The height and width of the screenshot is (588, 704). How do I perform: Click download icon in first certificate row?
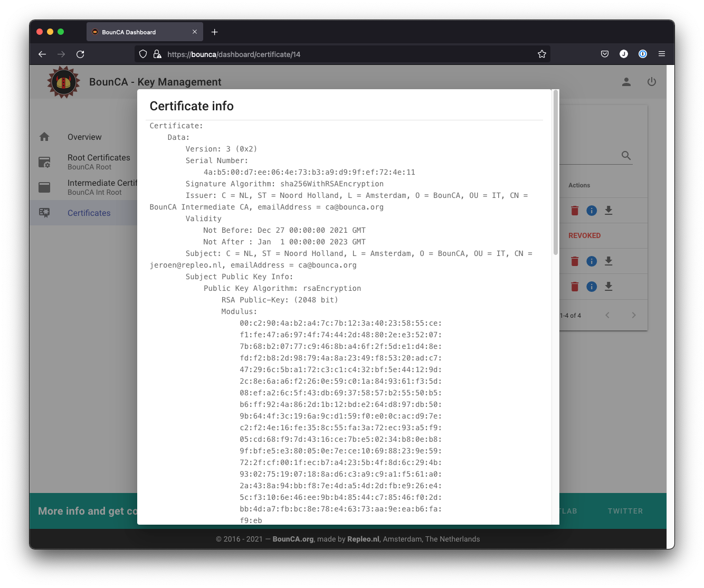coord(608,211)
